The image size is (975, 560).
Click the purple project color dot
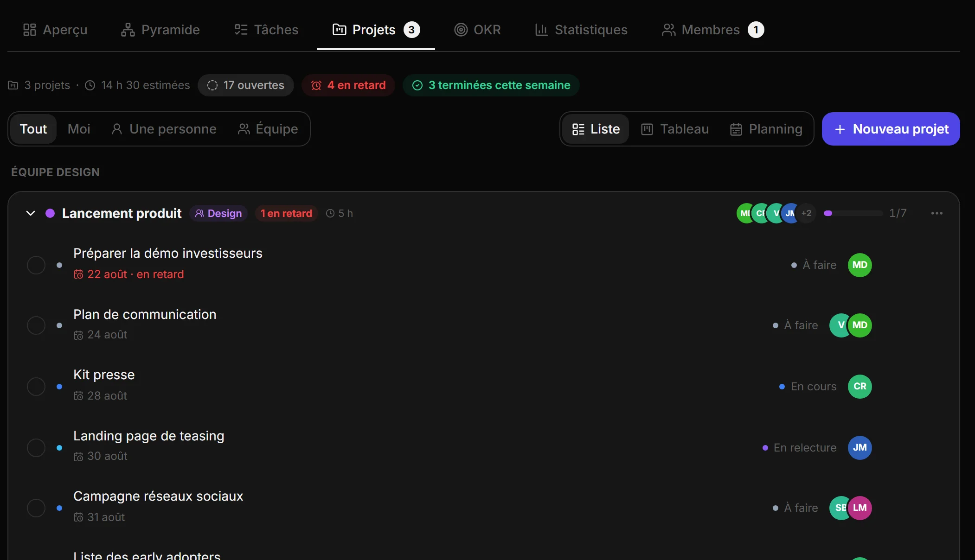[x=50, y=213]
